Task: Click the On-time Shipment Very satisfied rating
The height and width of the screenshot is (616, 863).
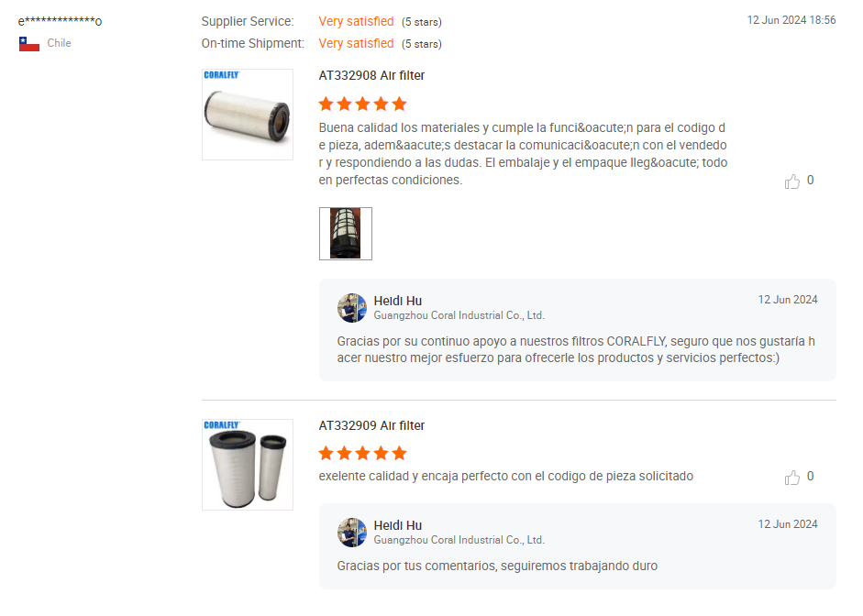Action: coord(356,43)
